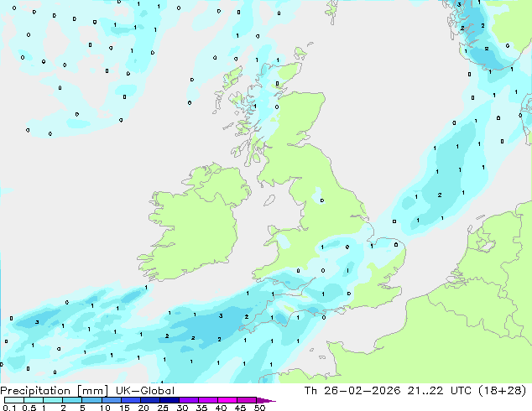Select the legend swatch between 5 and 10
Image resolution: width=532 pixels, height=411 pixels.
pyautogui.click(x=91, y=400)
